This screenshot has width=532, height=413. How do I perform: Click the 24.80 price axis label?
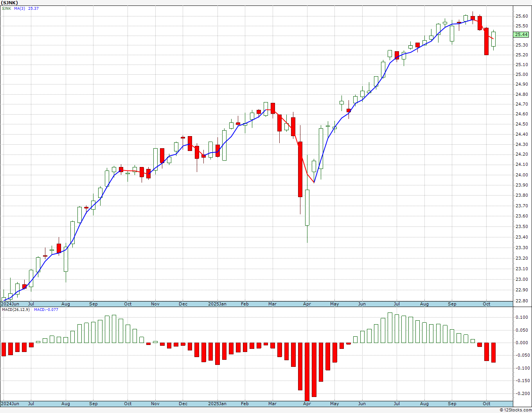point(521,94)
